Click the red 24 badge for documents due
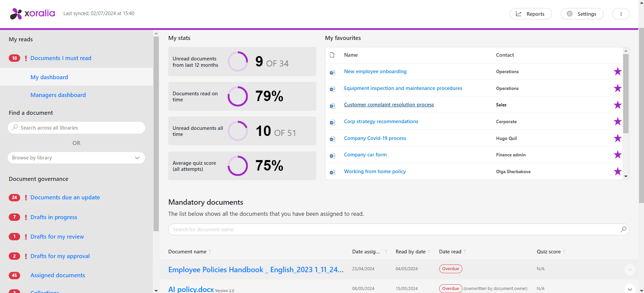644x293 pixels. click(14, 197)
